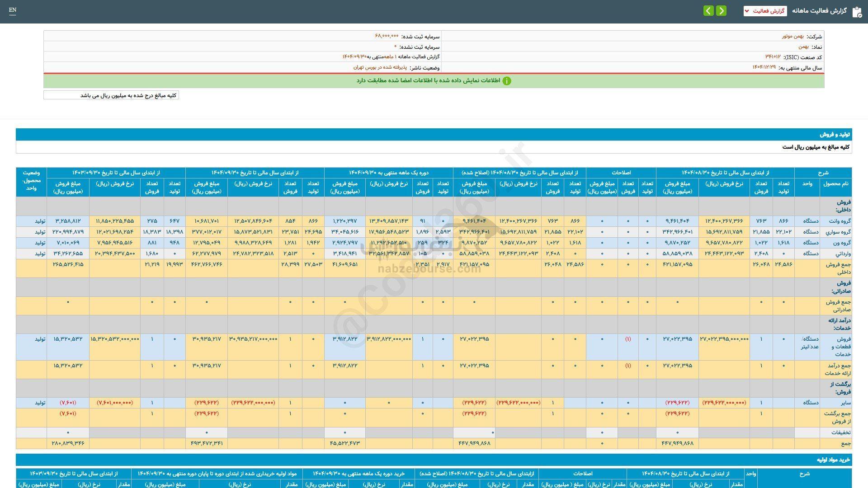Click the grand total 493,472,341 cell
Screen dimensions: 868x488
point(207,444)
